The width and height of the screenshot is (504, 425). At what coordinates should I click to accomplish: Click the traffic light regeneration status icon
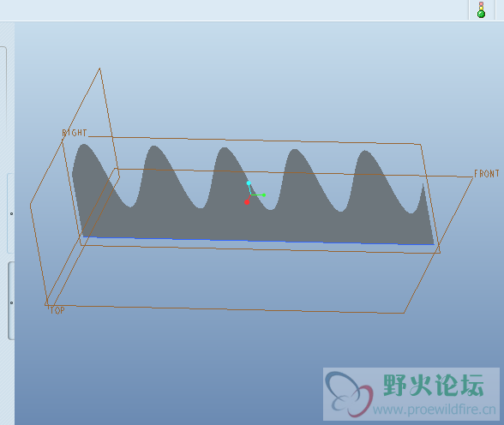point(481,10)
